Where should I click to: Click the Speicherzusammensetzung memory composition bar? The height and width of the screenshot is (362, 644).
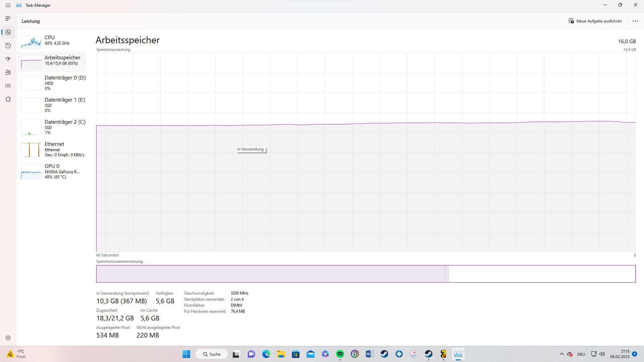pos(366,274)
